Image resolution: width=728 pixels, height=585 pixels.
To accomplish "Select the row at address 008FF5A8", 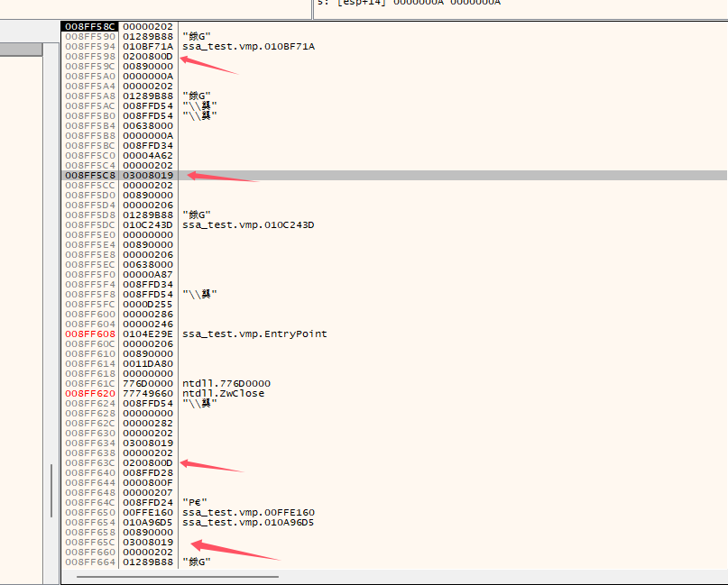I will 393,96.
